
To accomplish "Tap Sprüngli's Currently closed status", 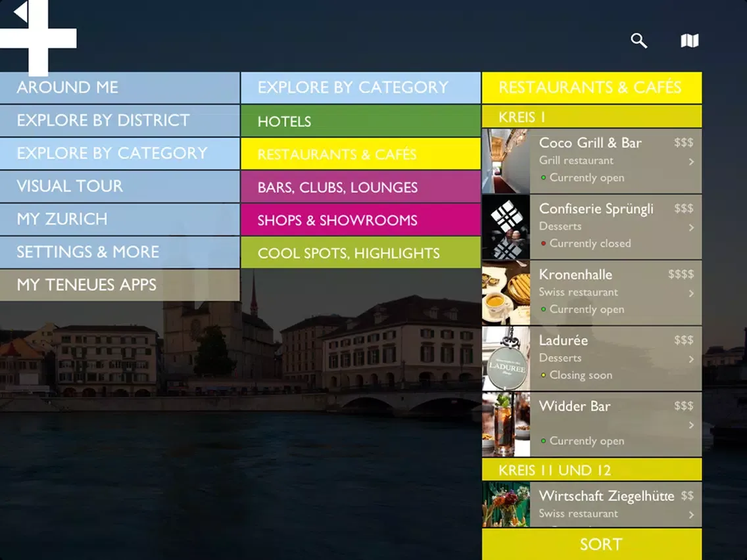I will (585, 243).
